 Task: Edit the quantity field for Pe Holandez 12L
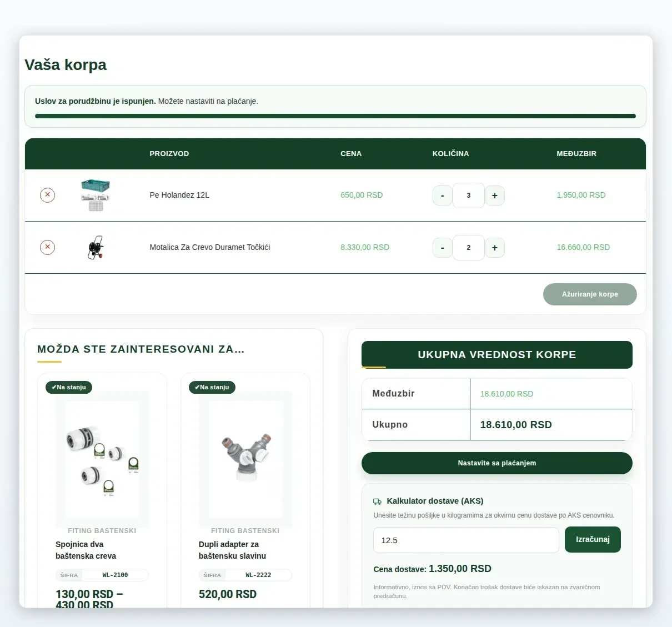[469, 195]
